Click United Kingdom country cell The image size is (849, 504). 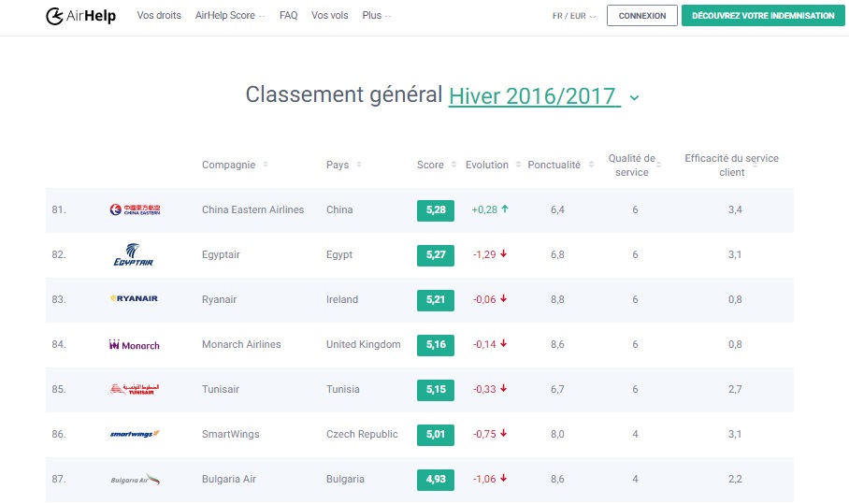364,344
